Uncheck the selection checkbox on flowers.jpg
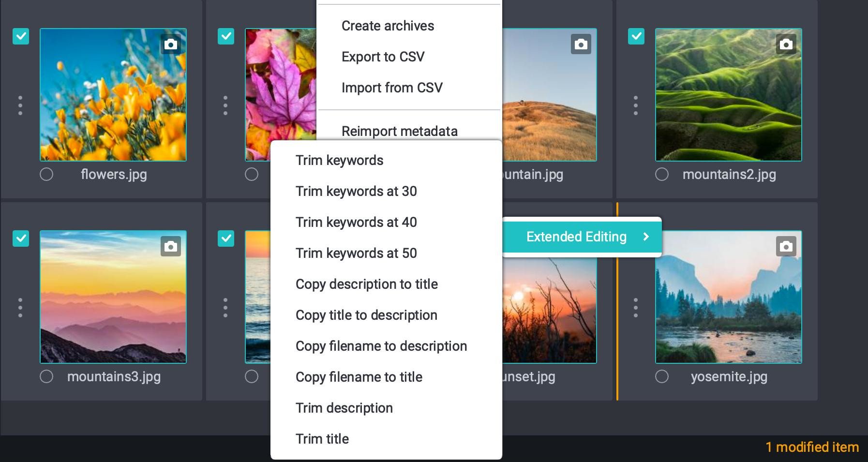 (21, 36)
